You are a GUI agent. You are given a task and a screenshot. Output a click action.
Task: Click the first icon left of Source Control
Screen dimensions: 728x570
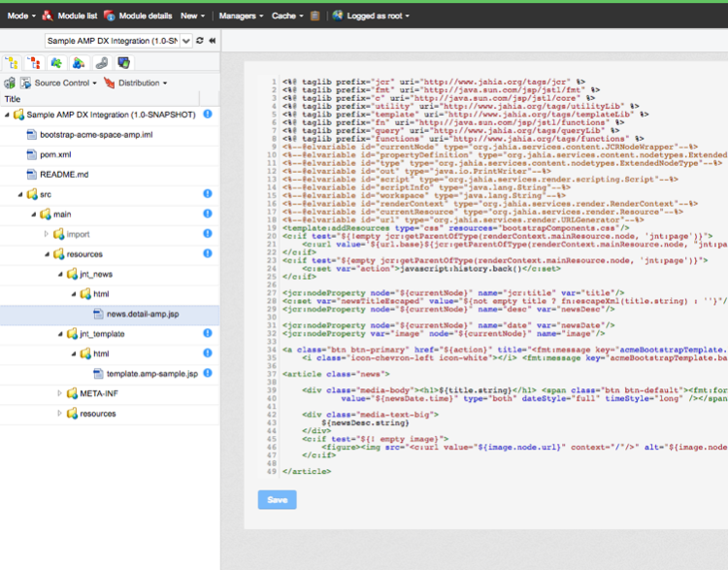point(10,84)
